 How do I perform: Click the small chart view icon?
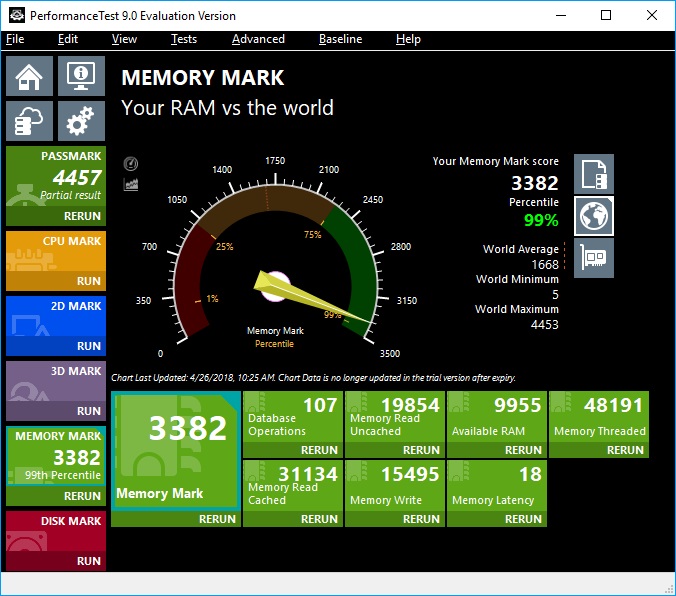pos(131,184)
